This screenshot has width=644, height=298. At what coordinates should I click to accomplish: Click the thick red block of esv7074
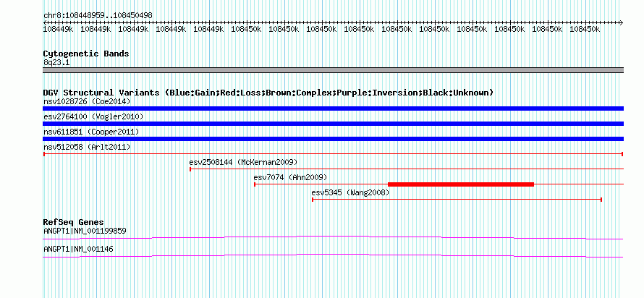click(461, 184)
